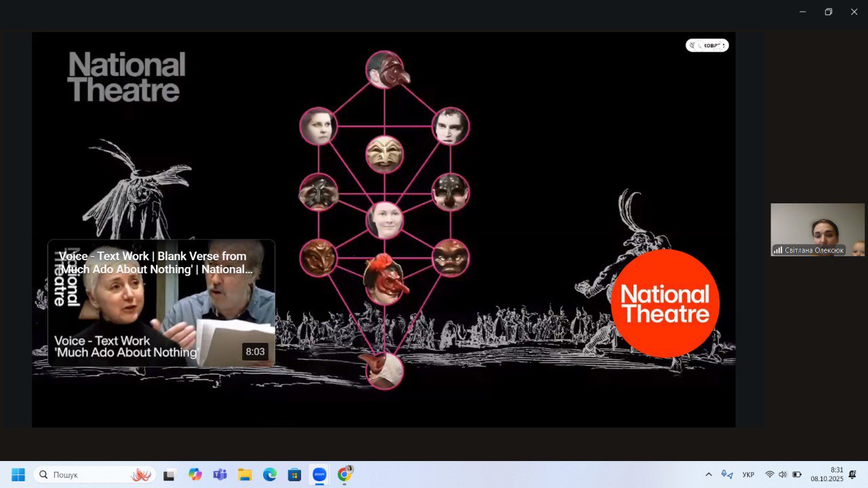
Task: Launch Copilot from the taskbar
Action: (195, 474)
